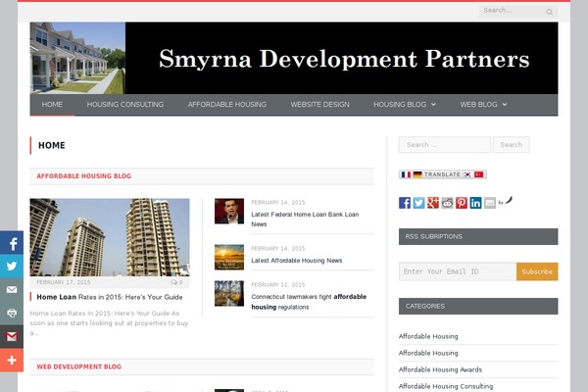Open 'Home Loan Rates in 2015' article link

(110, 297)
